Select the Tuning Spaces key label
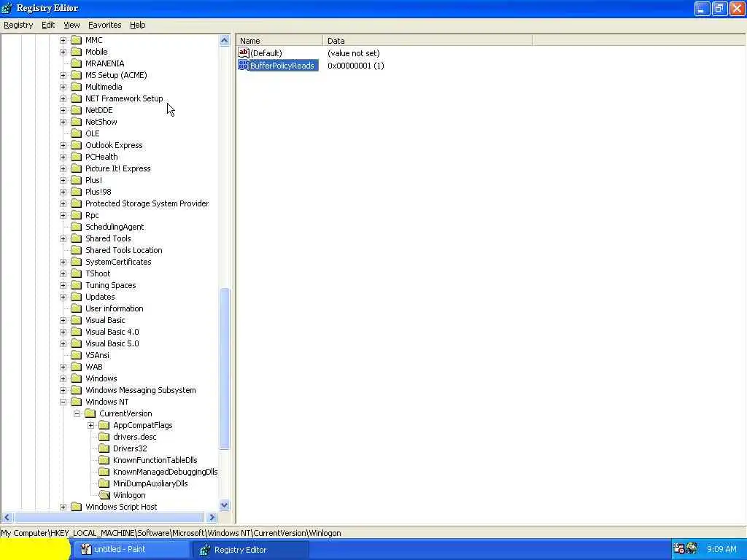The height and width of the screenshot is (560, 747). (x=111, y=285)
